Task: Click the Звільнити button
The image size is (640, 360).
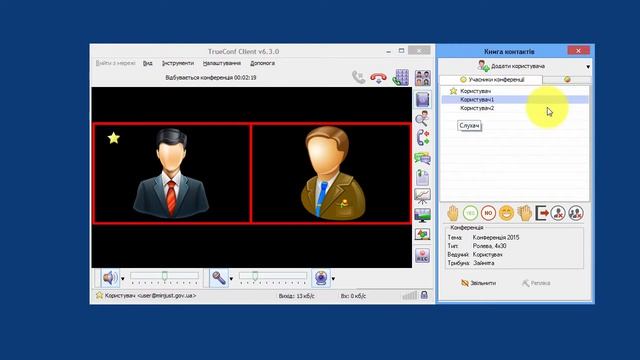Action: (478, 283)
